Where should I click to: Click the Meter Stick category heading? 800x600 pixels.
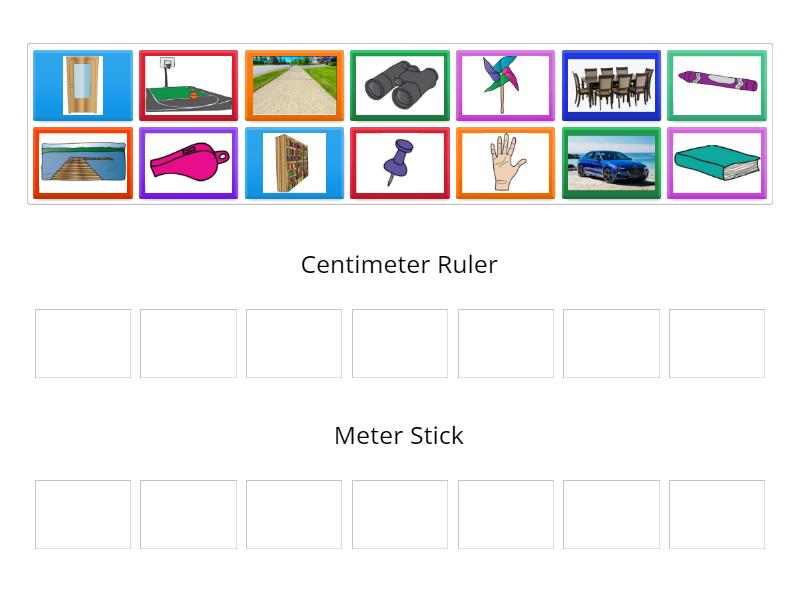[x=399, y=436]
